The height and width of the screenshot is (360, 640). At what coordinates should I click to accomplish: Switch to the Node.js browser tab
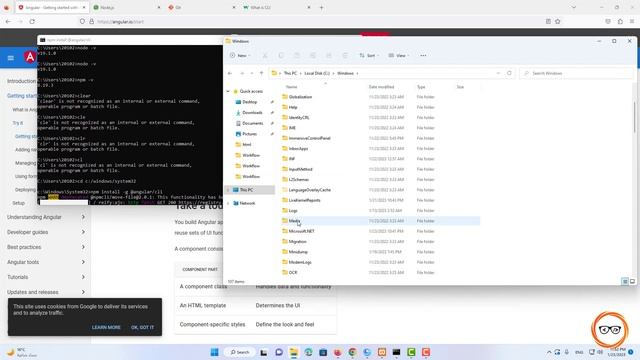pyautogui.click(x=126, y=7)
